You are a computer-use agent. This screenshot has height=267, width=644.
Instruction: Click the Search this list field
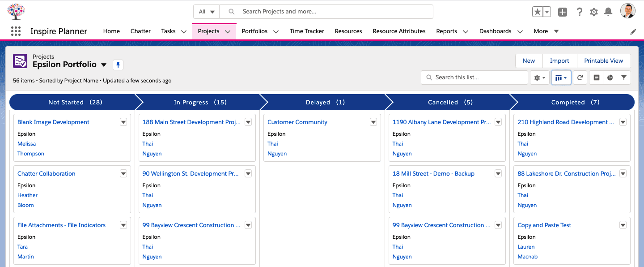(x=474, y=77)
